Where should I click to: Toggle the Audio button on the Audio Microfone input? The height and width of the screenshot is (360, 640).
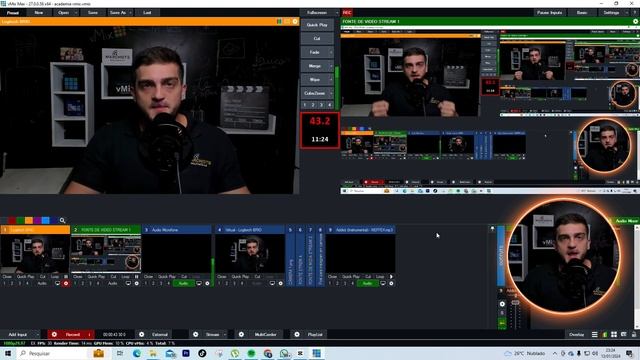pyautogui.click(x=183, y=283)
